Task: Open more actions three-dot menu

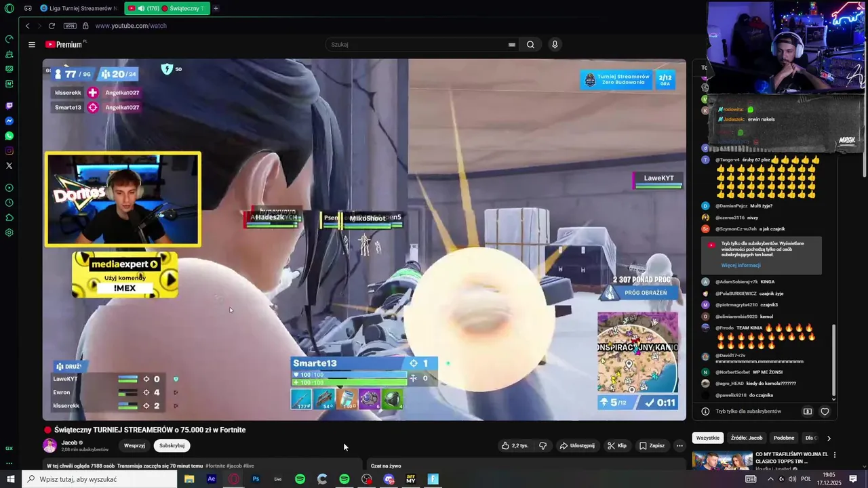Action: tap(679, 445)
